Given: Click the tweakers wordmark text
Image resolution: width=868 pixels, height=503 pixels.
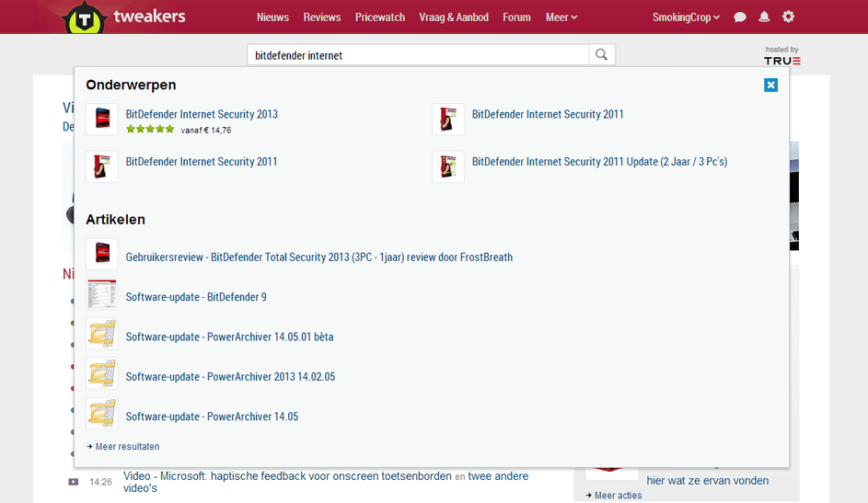Looking at the screenshot, I should tap(149, 16).
